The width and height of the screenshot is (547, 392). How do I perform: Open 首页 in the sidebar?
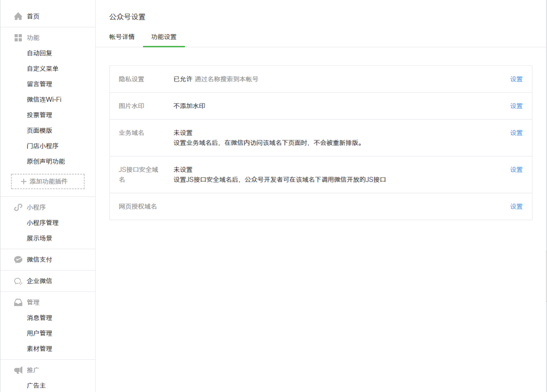point(33,16)
